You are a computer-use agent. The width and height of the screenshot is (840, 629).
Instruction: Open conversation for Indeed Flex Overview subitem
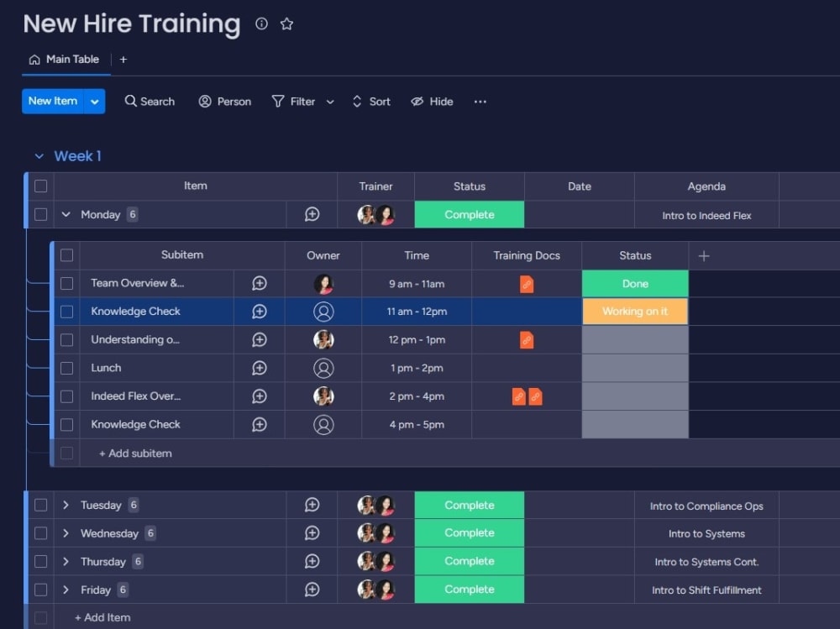coord(260,396)
